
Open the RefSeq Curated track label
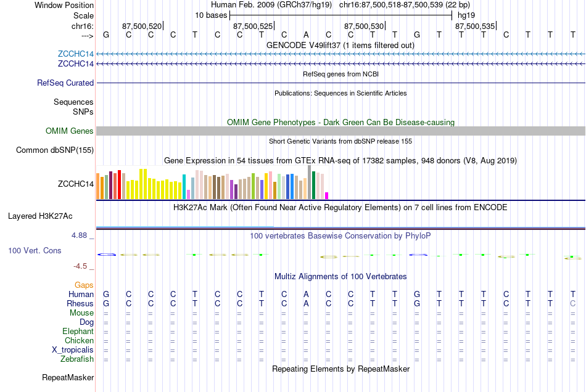pos(65,83)
